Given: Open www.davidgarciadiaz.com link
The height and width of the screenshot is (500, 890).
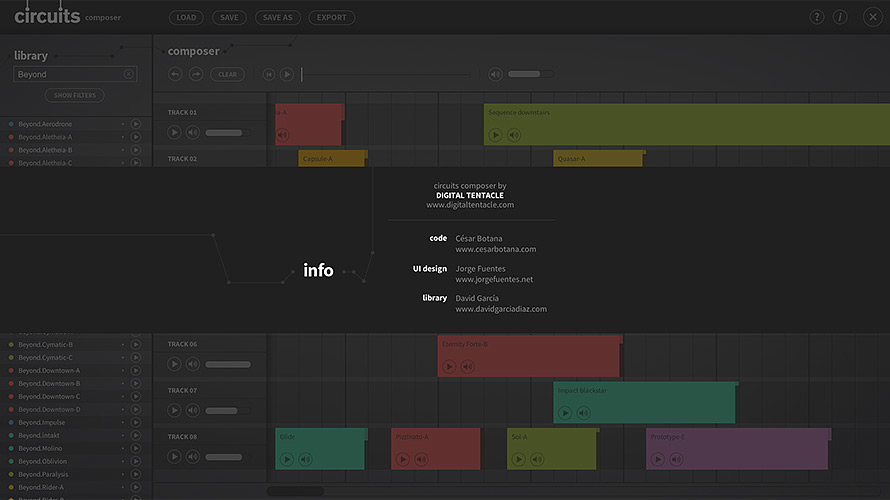Looking at the screenshot, I should pyautogui.click(x=501, y=309).
